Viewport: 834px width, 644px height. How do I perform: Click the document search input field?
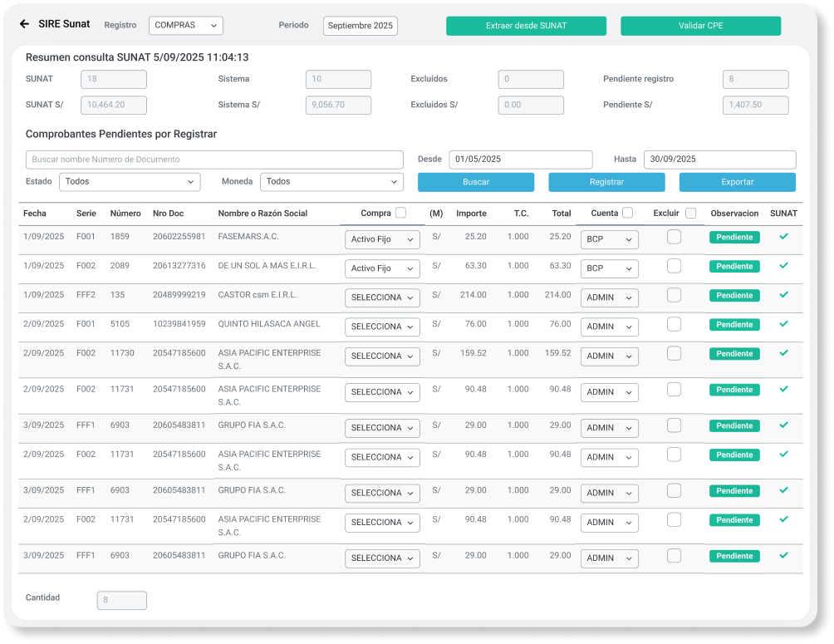point(214,159)
